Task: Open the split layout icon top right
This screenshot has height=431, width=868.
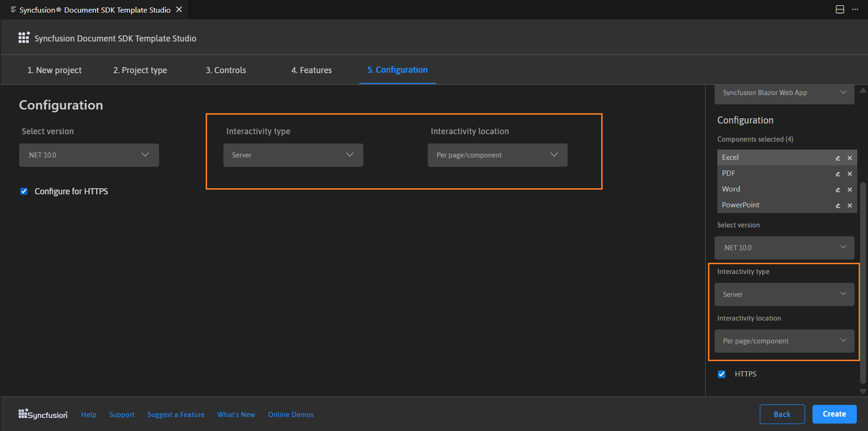Action: (x=840, y=9)
